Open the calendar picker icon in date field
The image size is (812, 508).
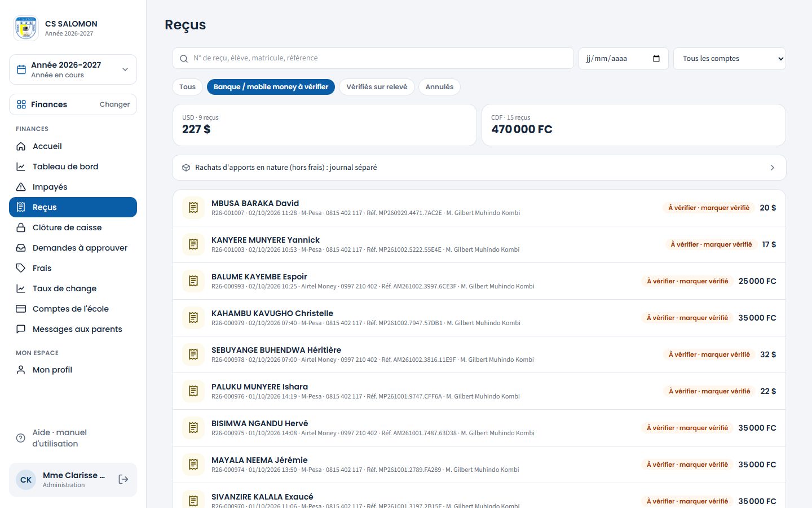656,59
